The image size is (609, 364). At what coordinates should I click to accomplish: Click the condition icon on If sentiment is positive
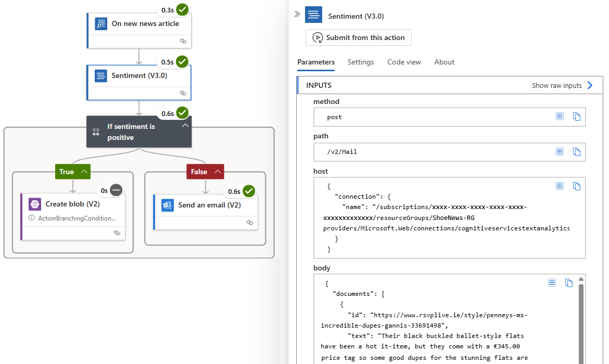pos(96,132)
